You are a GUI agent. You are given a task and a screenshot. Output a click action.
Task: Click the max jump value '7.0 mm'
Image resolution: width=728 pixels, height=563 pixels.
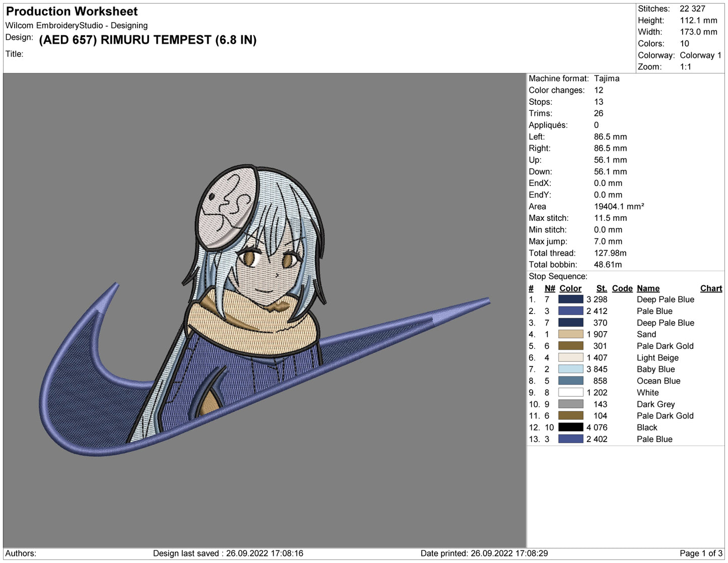pyautogui.click(x=608, y=241)
